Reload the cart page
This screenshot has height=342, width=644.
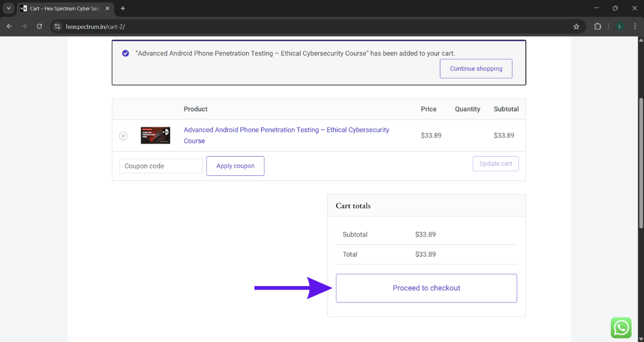pos(39,26)
